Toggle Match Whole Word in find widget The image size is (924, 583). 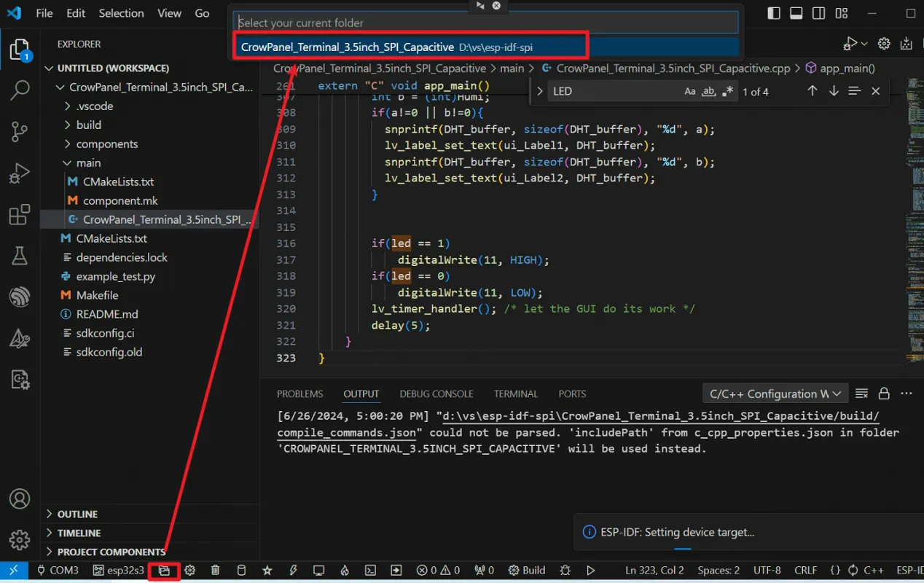click(x=708, y=91)
